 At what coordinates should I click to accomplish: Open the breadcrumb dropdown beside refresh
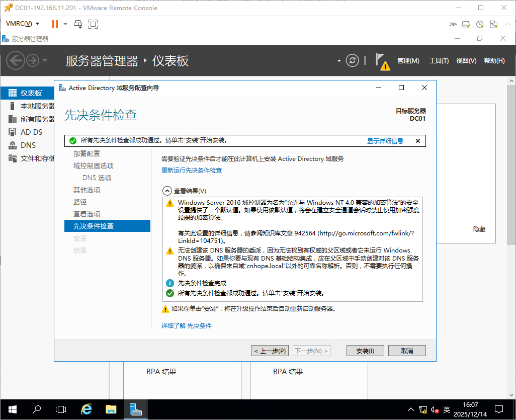339,61
